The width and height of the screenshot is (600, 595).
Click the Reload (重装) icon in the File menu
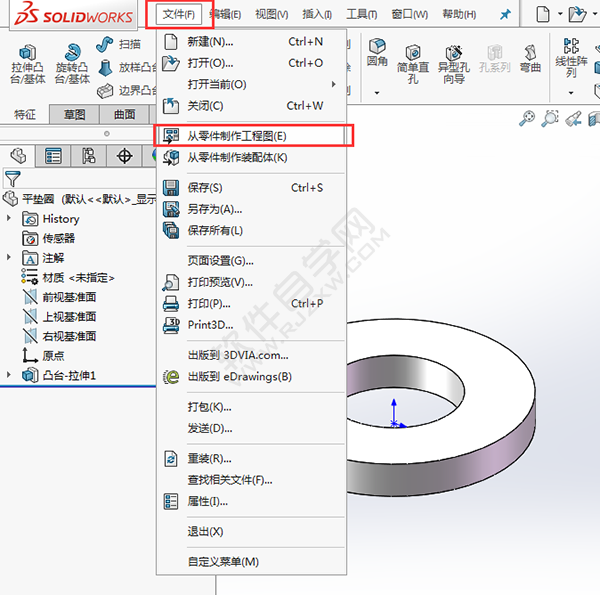coord(171,458)
